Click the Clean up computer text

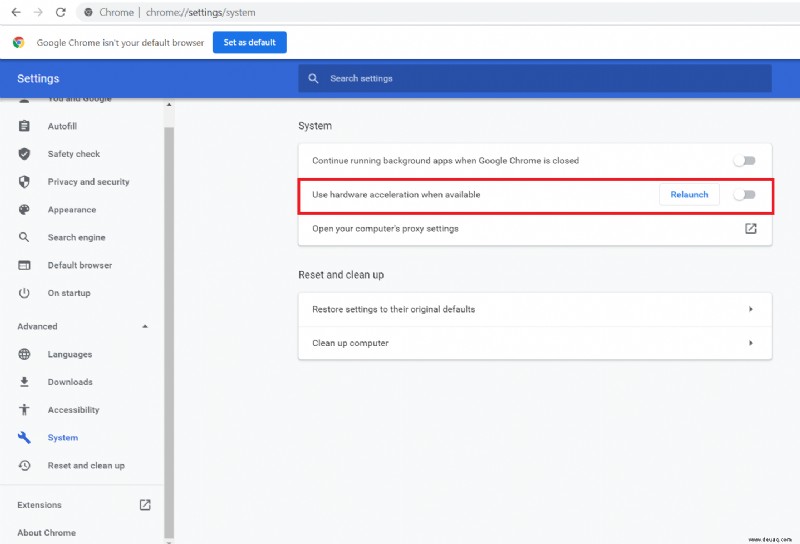(x=350, y=343)
